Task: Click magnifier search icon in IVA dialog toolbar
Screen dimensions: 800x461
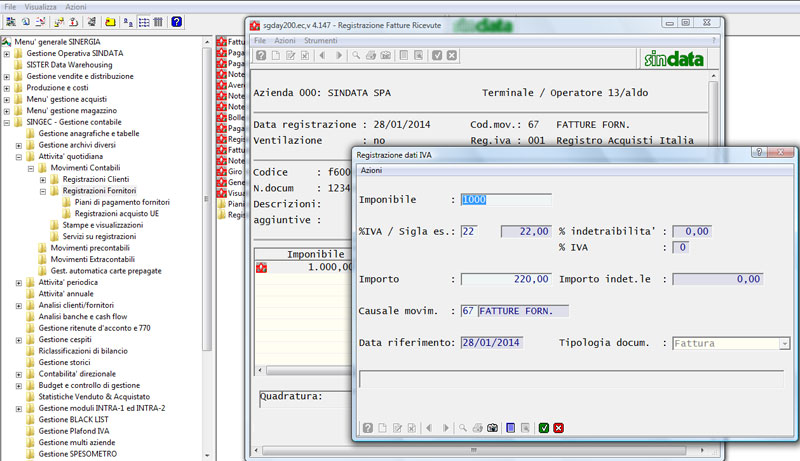Action: point(463,428)
